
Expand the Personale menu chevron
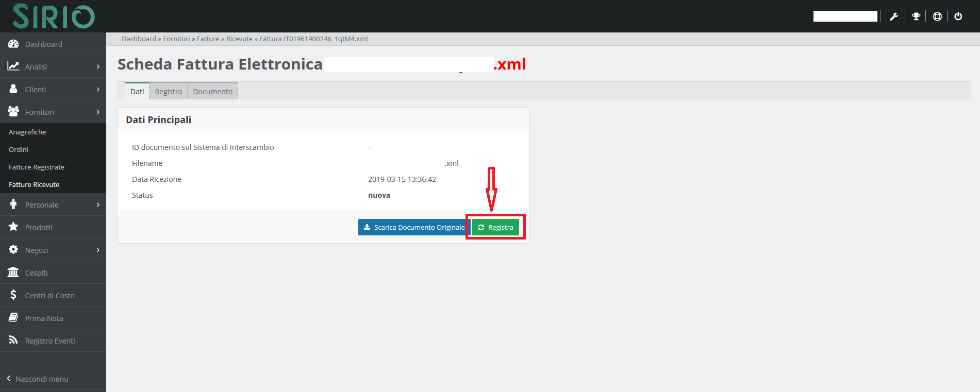click(x=98, y=205)
